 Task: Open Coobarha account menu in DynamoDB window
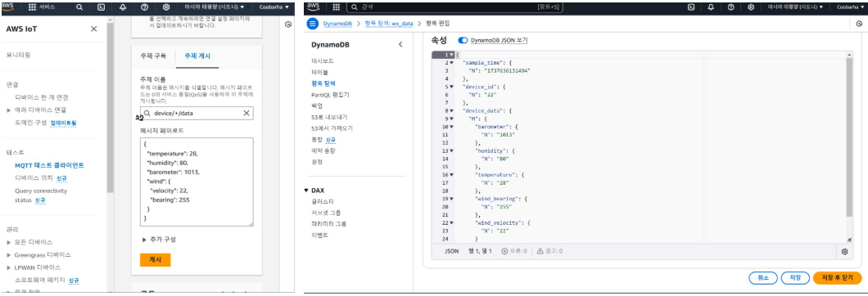click(x=849, y=7)
